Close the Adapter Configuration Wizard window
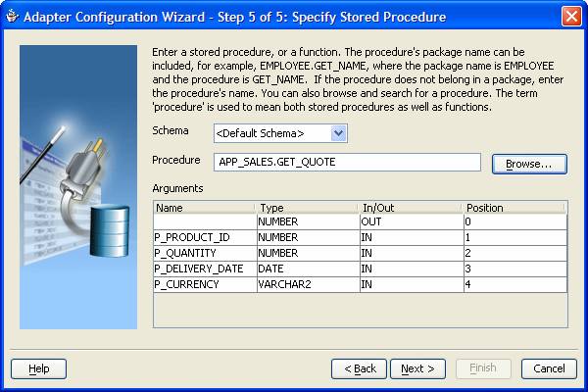The image size is (588, 392). (570, 17)
